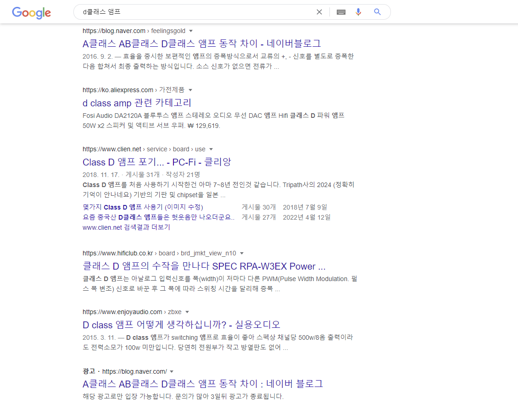The width and height of the screenshot is (518, 420).
Task: Start voice search with microphone icon
Action: (358, 12)
